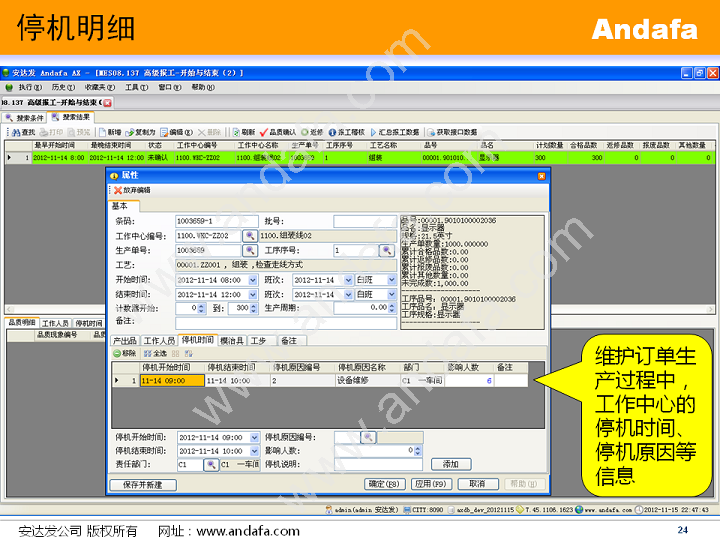Click the 影响人数 spinner arrows
Viewport: 720px width, 540px height.
(x=416, y=451)
